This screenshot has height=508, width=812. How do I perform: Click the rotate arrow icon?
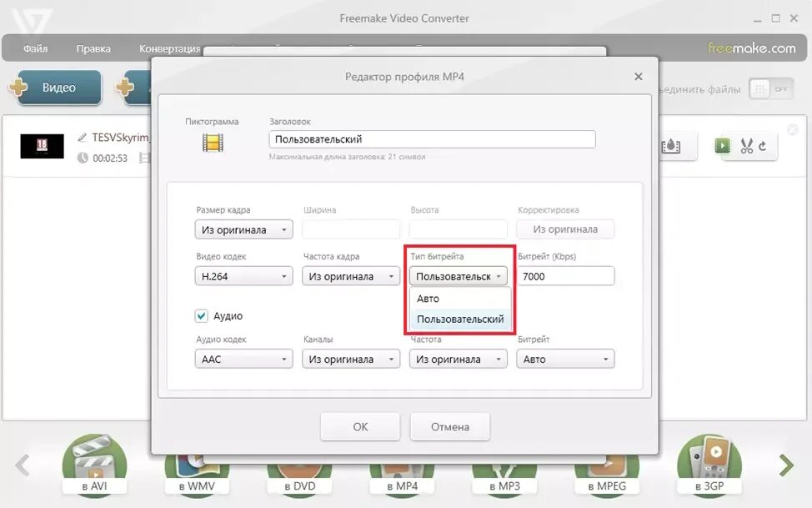click(762, 146)
